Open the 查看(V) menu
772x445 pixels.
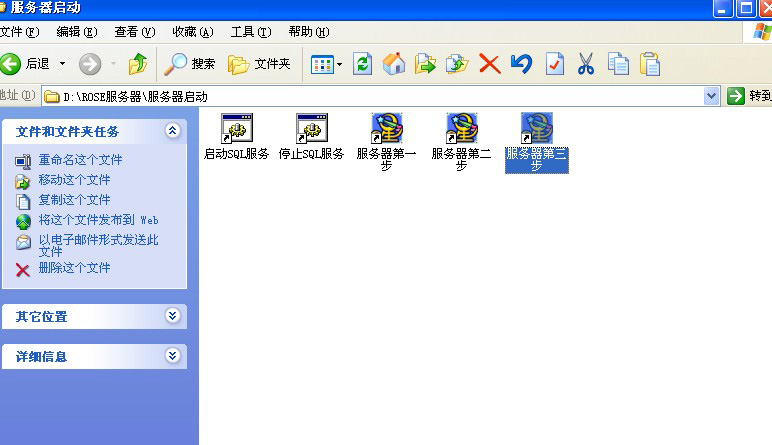click(135, 32)
